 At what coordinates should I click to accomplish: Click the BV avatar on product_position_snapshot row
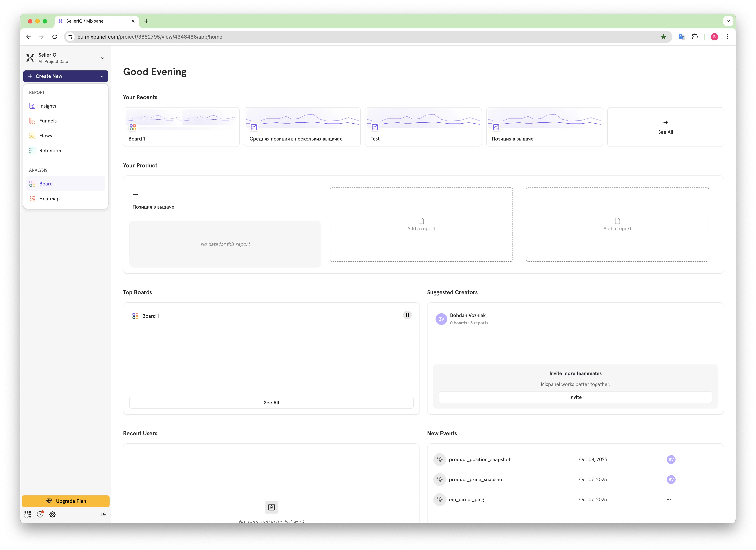671,460
